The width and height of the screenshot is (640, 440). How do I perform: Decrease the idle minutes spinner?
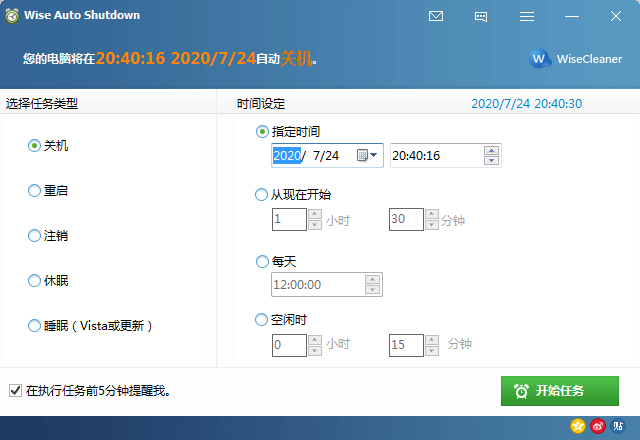point(432,351)
